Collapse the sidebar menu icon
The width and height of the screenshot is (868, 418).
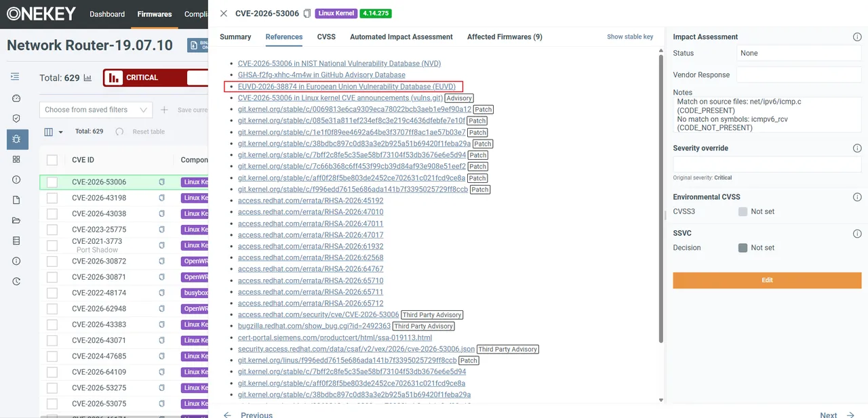pyautogui.click(x=15, y=77)
